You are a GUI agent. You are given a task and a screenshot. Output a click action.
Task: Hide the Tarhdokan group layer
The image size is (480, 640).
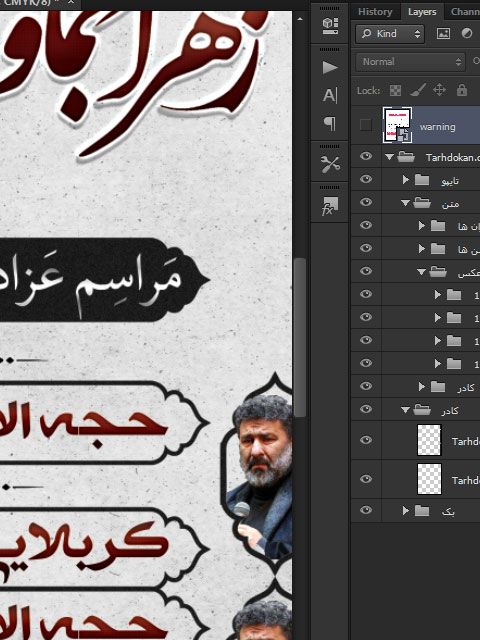tap(366, 156)
